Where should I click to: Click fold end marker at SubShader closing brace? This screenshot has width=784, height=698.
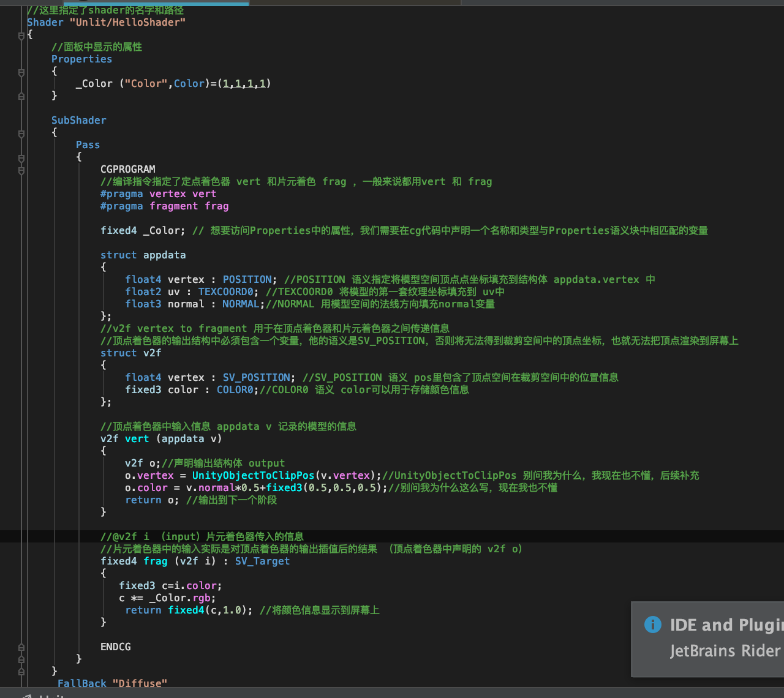pos(21,672)
